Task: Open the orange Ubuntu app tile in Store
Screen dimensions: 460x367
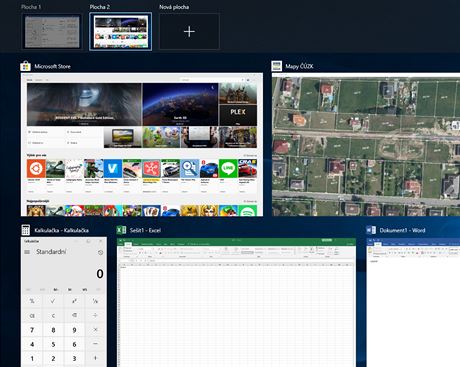Action: (36, 168)
